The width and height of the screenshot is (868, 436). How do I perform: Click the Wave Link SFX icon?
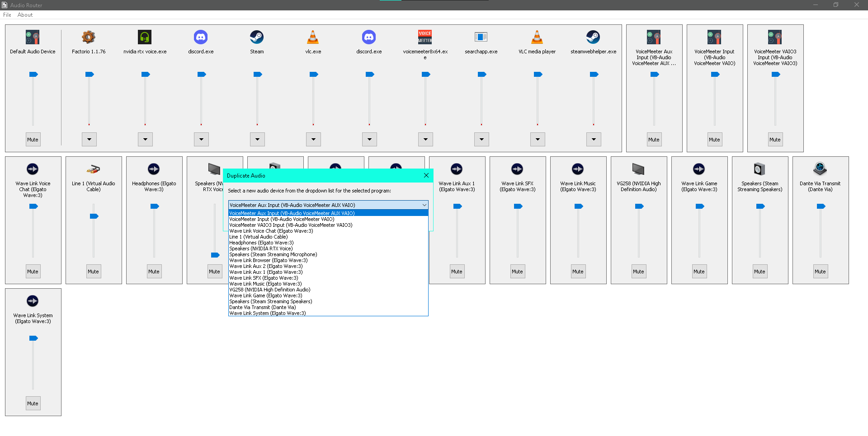[x=517, y=169]
